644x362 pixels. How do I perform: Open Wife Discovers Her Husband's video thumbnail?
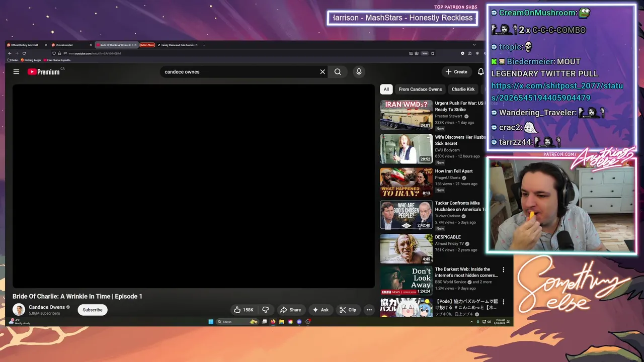(x=406, y=148)
